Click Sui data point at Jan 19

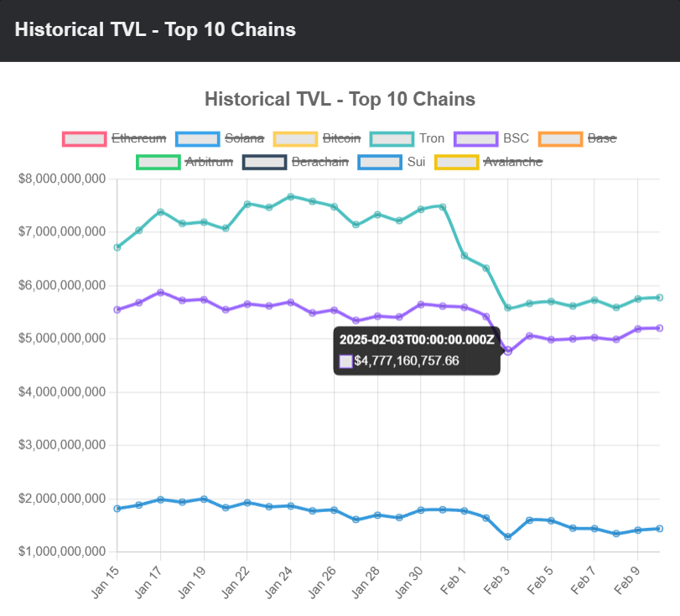point(204,500)
